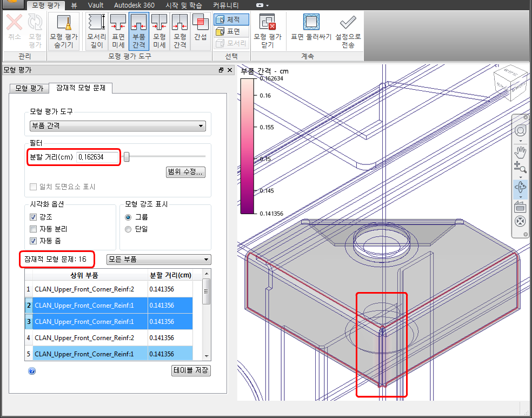The height and width of the screenshot is (418, 532).
Task: Select the 모형 간격 tool
Action: [x=180, y=31]
